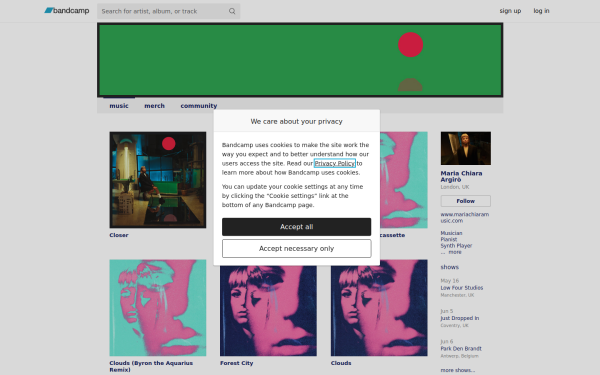Open the Park Den Brandt show
Viewport: 600px width, 375px height.
pyautogui.click(x=461, y=349)
